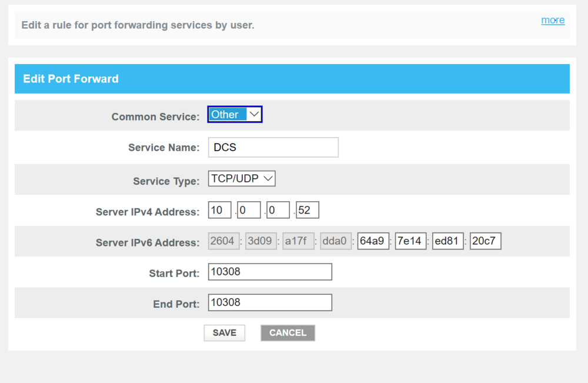This screenshot has height=383, width=588.
Task: Click the disabled IPv6 field 2604
Action: click(x=224, y=241)
